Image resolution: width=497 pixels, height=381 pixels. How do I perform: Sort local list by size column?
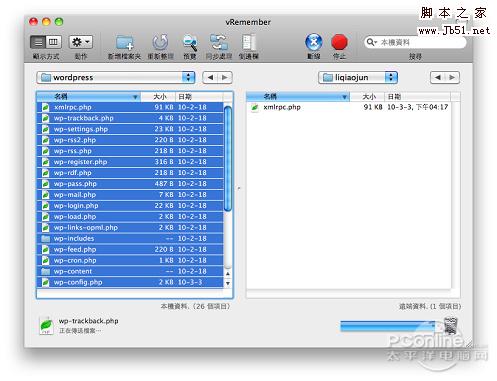(158, 97)
